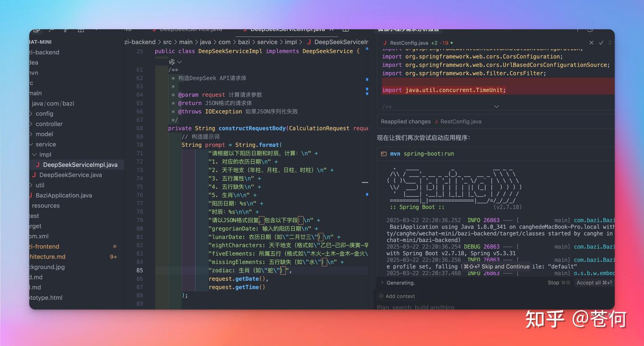The width and height of the screenshot is (644, 346).
Task: Expand the config folder in explorer
Action: [x=31, y=114]
